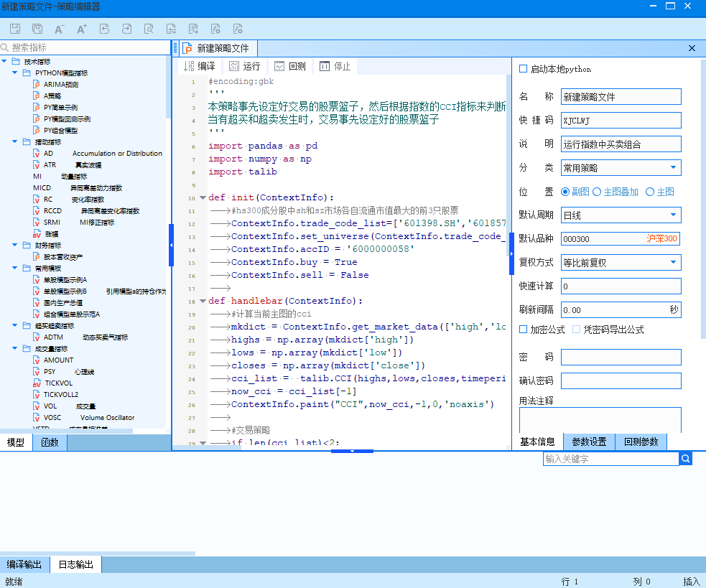
Task: Switch to the 回测参数 tab
Action: pyautogui.click(x=641, y=442)
